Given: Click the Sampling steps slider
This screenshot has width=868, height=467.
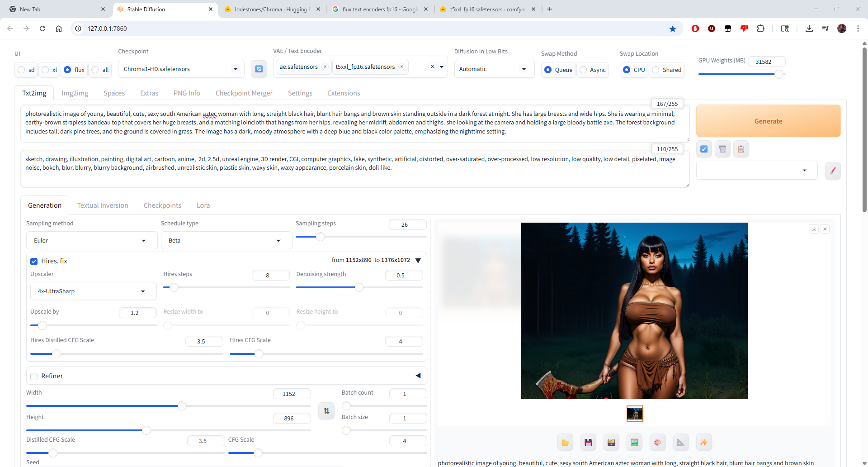Looking at the screenshot, I should click(x=361, y=237).
